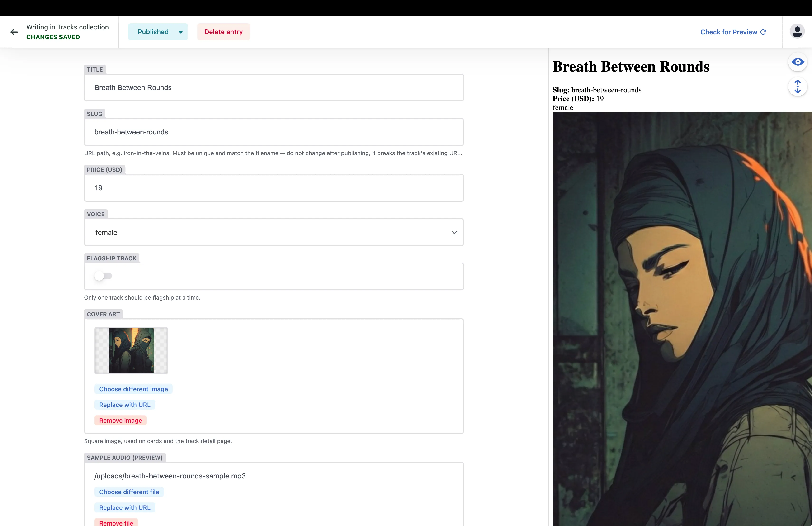Click the cover art thumbnail
The image size is (812, 526).
point(131,351)
